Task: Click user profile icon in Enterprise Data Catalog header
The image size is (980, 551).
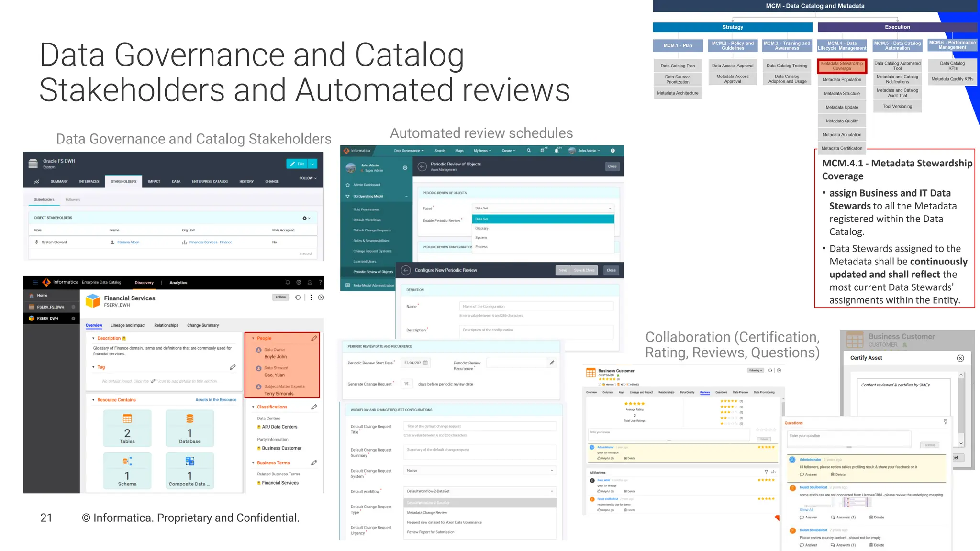Action: [x=310, y=282]
